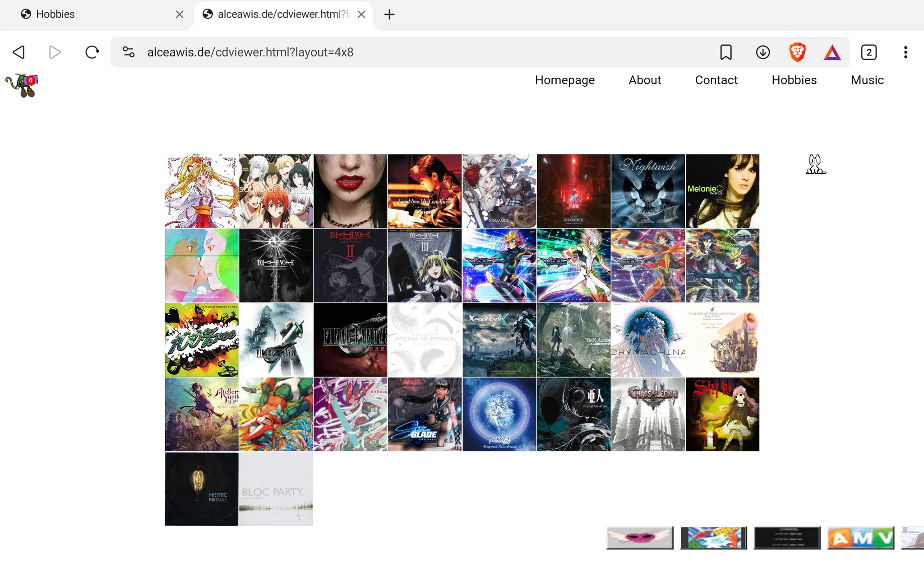Open Final Fantasy Crystal Chronicles cover
Viewport: 924px width, 578px height.
tap(722, 340)
